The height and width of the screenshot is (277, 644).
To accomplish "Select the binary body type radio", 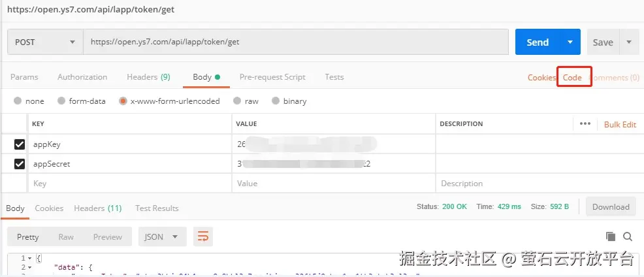I will click(x=276, y=101).
